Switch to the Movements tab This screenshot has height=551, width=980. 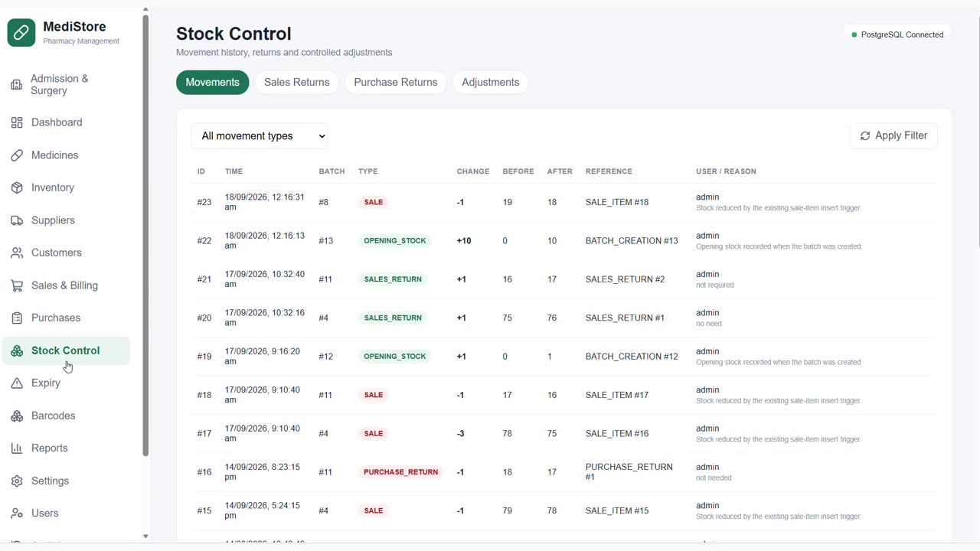pyautogui.click(x=212, y=82)
